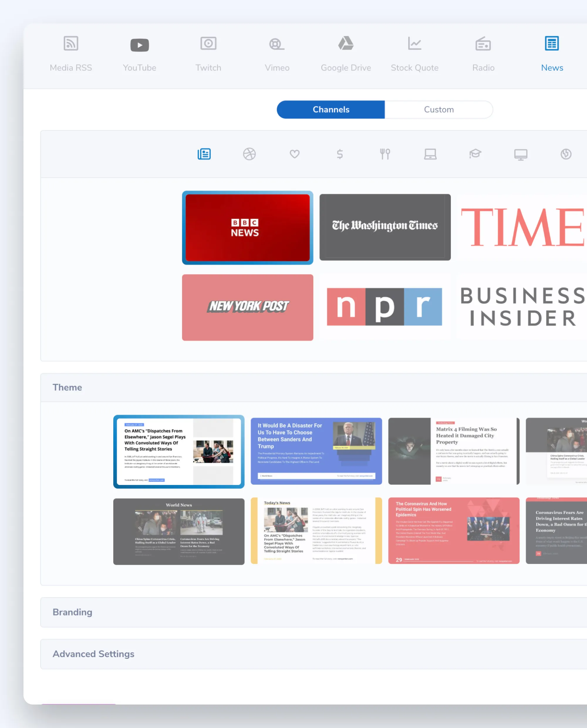Select the sports basketball category icon

(249, 154)
